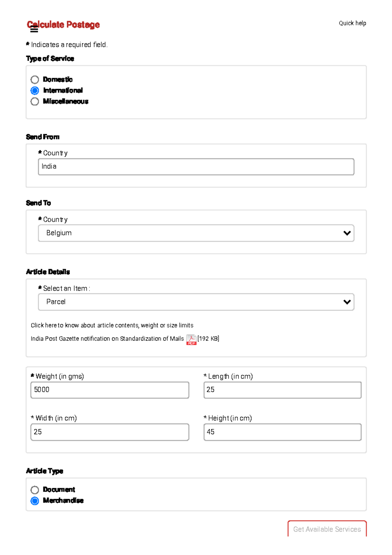Choose Document as the article type
This screenshot has height=555, width=392.
click(35, 490)
